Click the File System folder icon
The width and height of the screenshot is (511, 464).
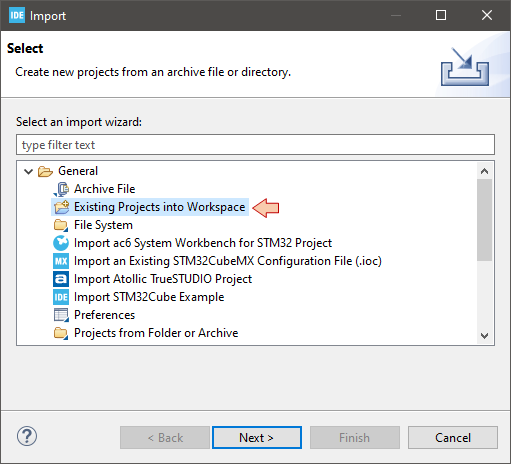click(x=61, y=225)
